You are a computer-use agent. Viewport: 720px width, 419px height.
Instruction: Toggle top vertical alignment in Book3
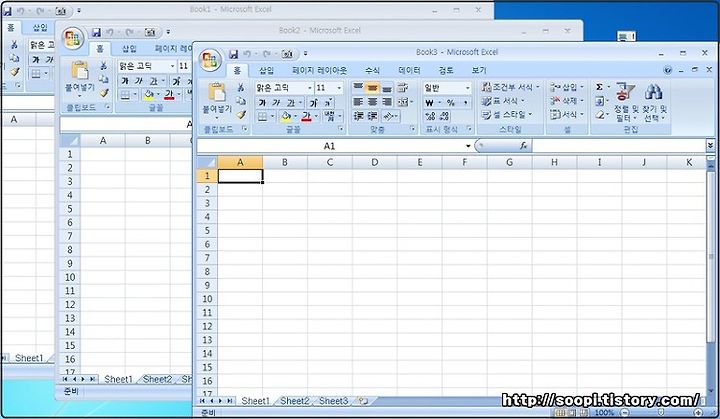tap(358, 87)
